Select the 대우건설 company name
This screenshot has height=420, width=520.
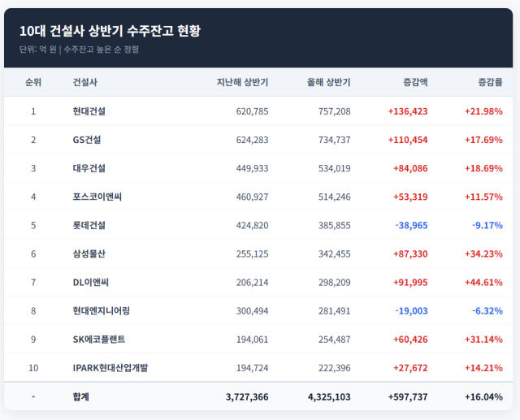pos(89,168)
